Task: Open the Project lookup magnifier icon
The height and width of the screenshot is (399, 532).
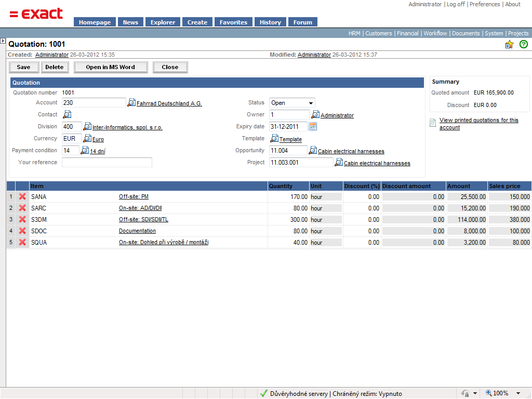Action: 339,162
